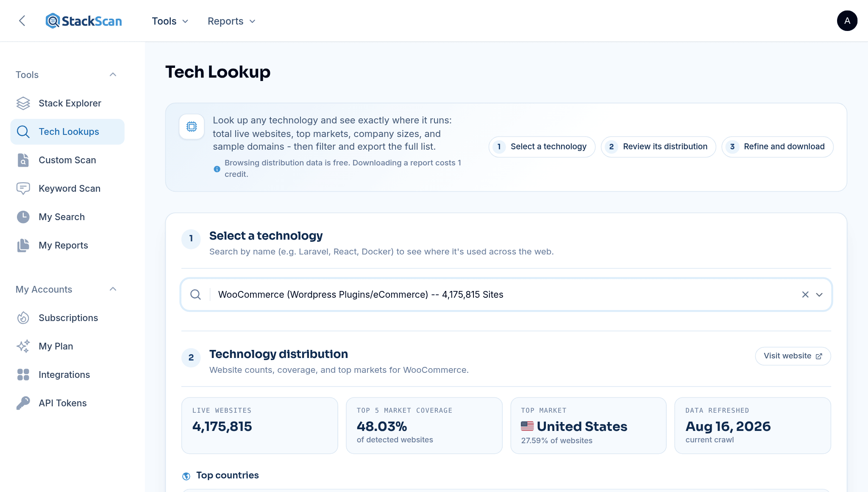Click the Tech Lookups magnifier icon
The width and height of the screenshot is (868, 492).
click(23, 131)
